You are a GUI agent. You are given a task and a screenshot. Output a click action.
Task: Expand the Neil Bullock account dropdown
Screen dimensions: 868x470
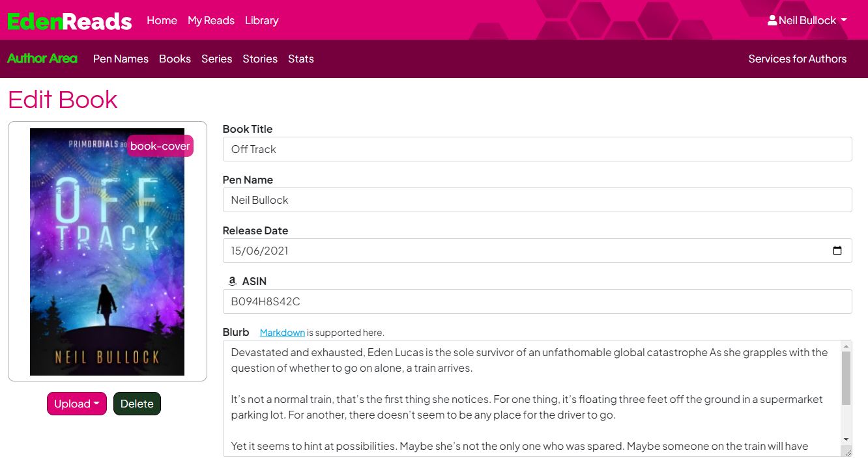[807, 20]
